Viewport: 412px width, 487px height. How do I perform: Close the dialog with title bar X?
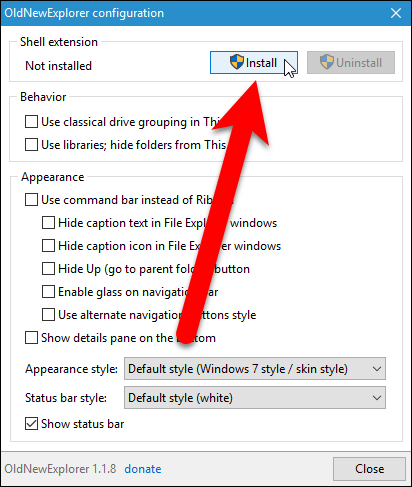click(396, 13)
